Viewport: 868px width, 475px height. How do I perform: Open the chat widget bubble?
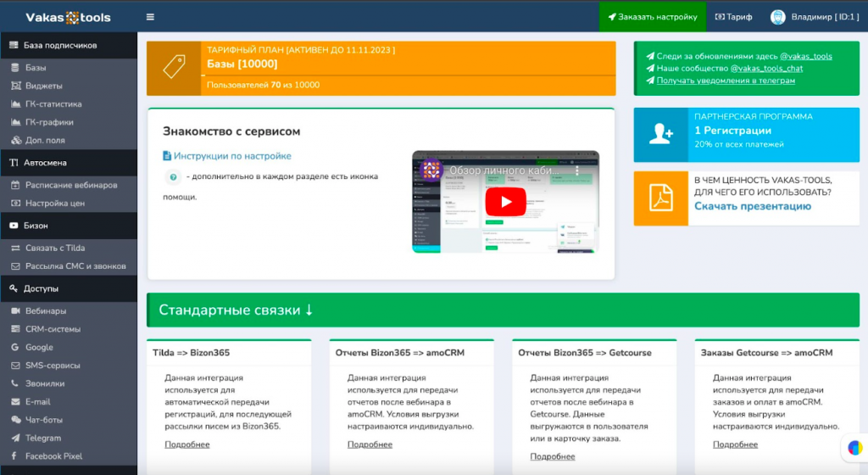click(854, 447)
